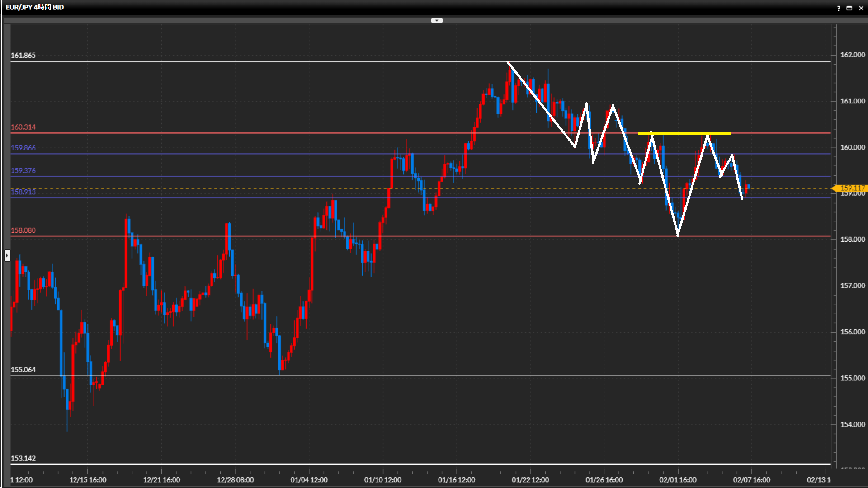Click the 154.000 price axis label

852,424
